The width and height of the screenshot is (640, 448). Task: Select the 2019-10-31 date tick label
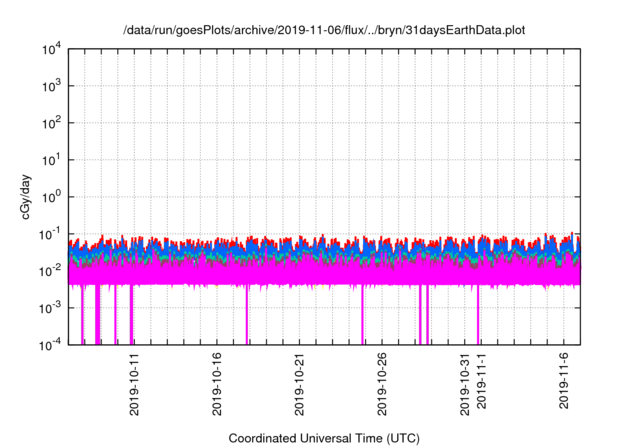tap(464, 384)
